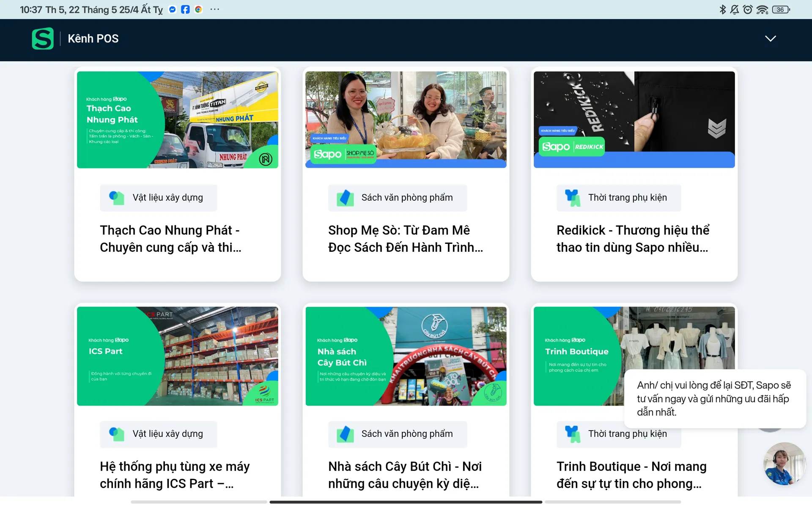Open Redikick banner image
The height and width of the screenshot is (508, 812).
tap(634, 120)
